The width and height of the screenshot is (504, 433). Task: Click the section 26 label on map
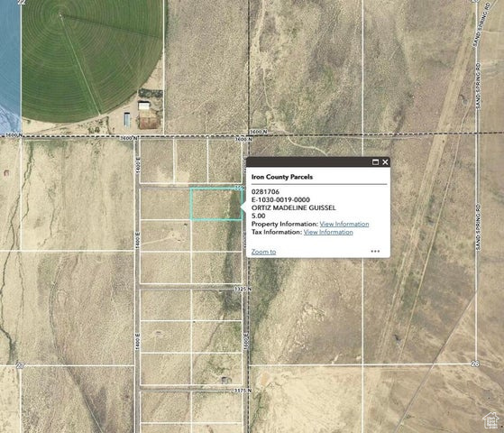[x=475, y=364]
